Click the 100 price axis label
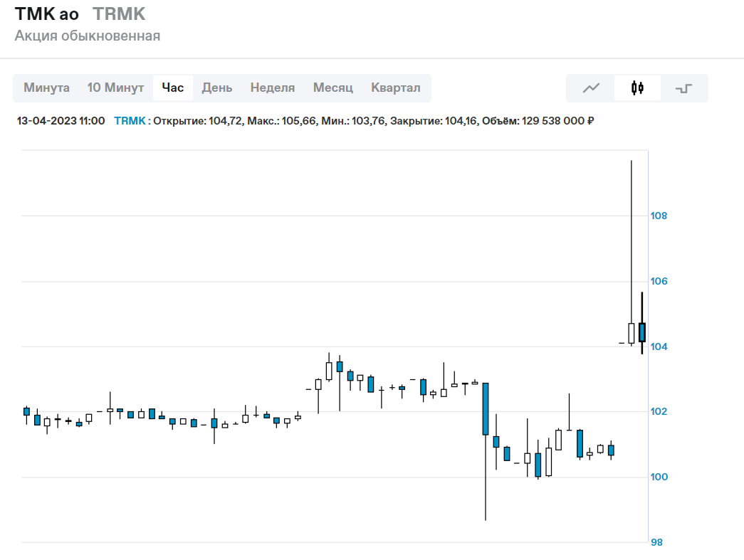 pos(659,477)
